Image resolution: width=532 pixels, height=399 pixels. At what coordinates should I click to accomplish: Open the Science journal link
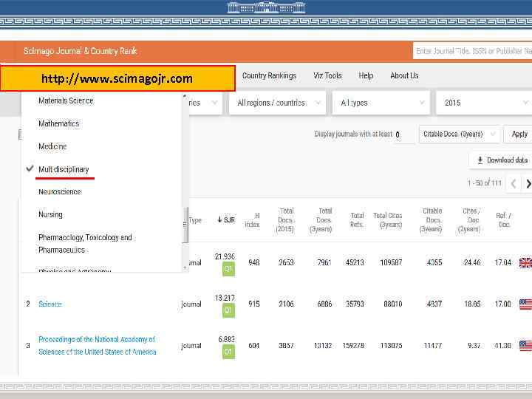pos(50,304)
